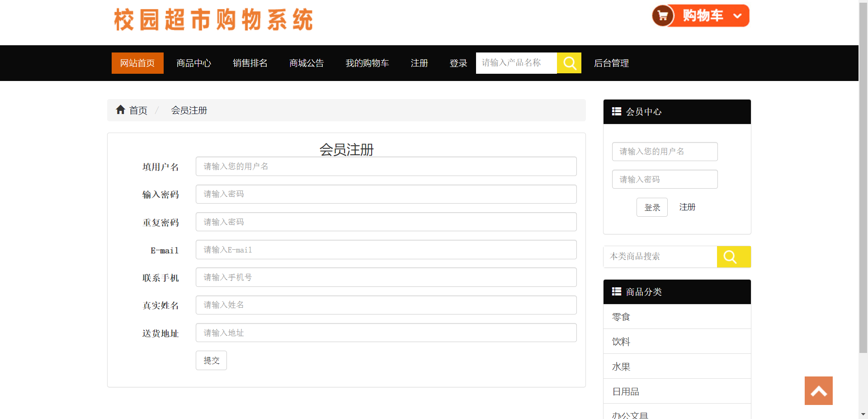Open the 首页 breadcrumb link
The image size is (868, 419).
click(x=138, y=110)
